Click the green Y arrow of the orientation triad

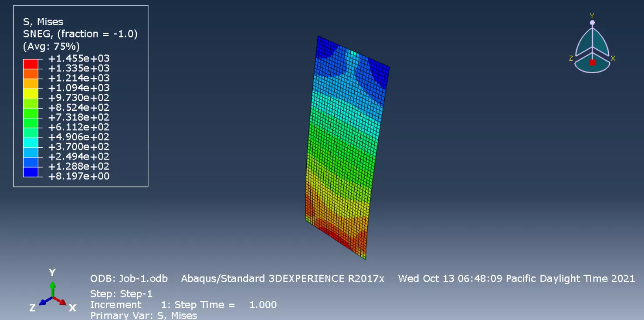tap(52, 288)
